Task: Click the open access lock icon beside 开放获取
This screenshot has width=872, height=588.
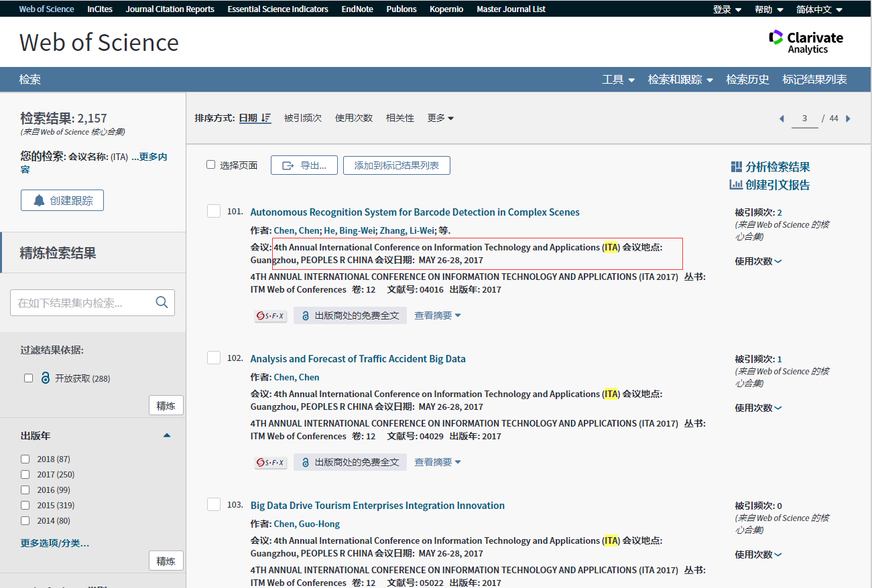Action: click(x=46, y=378)
